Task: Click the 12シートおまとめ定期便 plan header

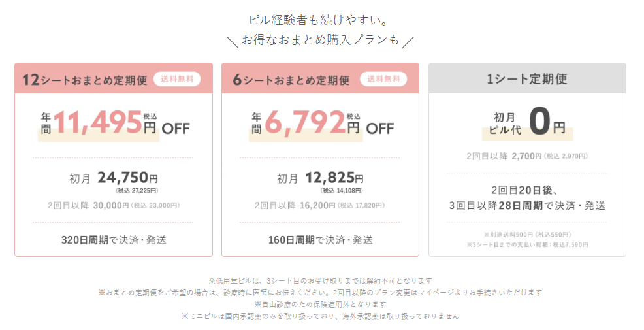Action: point(84,80)
